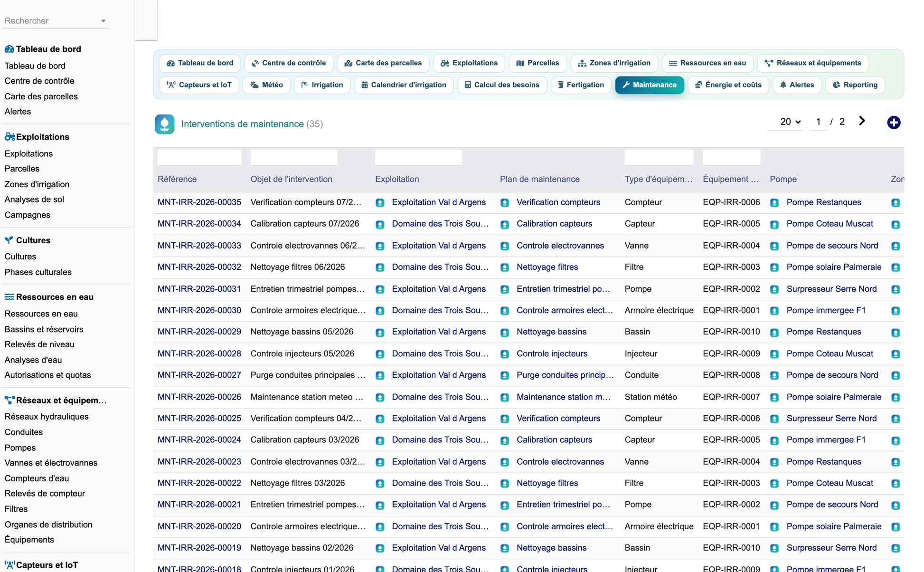Viewport: 924px width, 572px height.
Task: Open the Exploitations tab
Action: click(469, 63)
